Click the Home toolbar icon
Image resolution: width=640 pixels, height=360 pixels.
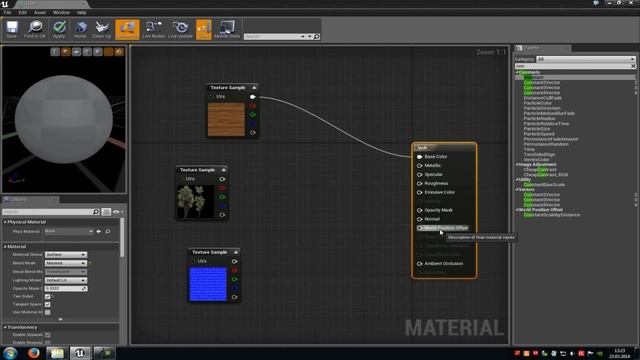click(x=80, y=29)
